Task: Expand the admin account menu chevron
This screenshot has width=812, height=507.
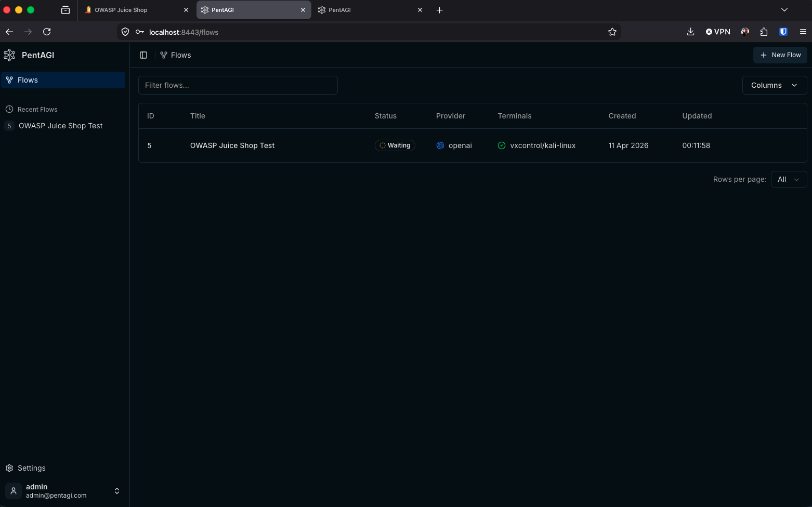Action: coord(117,491)
